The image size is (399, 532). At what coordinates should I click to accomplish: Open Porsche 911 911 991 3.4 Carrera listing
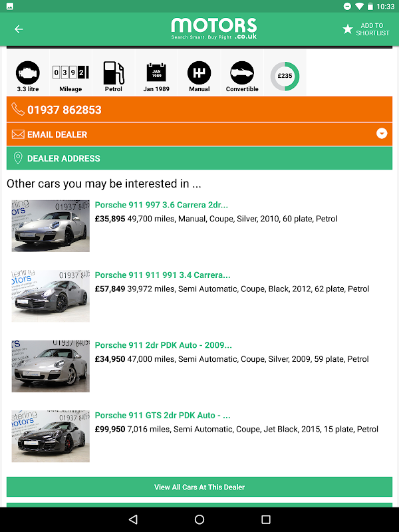[x=162, y=275]
